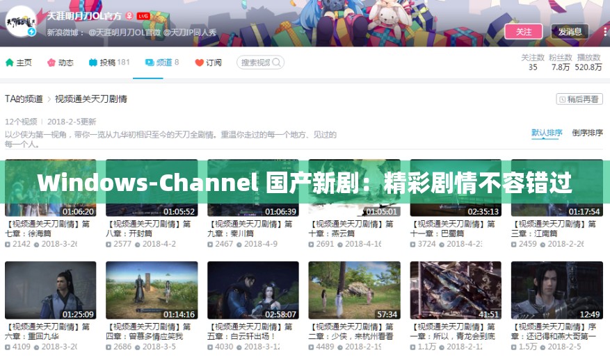Open the video titled 第六章：重回九华

(47, 331)
